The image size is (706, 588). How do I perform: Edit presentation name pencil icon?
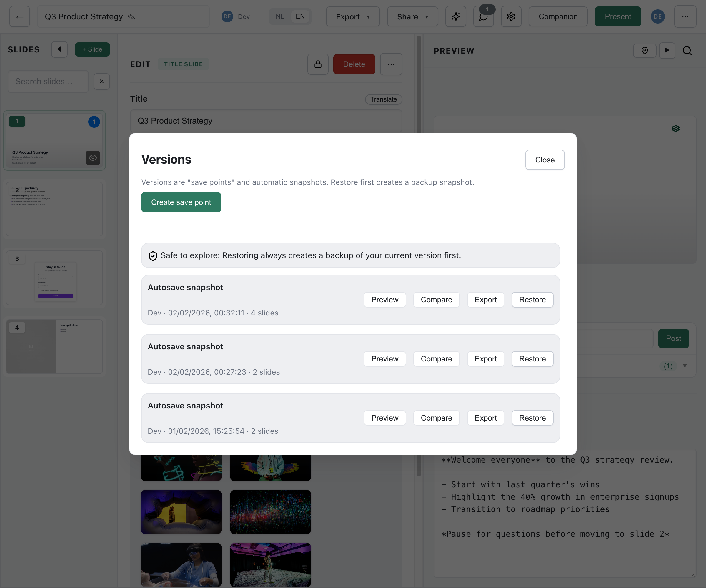(x=131, y=16)
